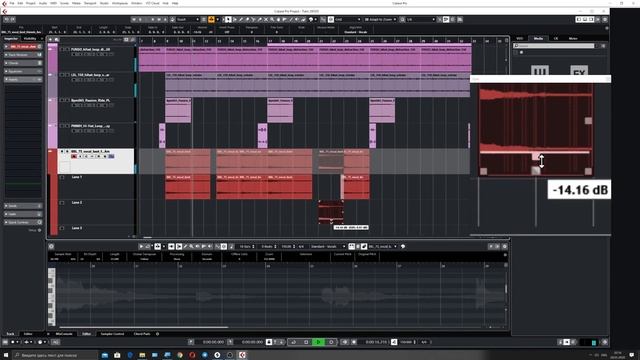Select the Color palette tool

point(311,19)
